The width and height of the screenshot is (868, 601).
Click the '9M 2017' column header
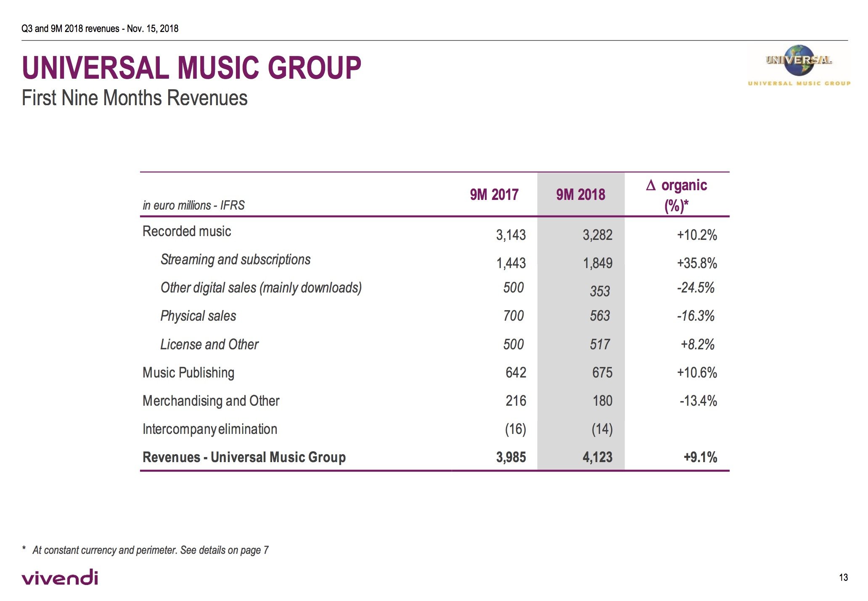[494, 195]
